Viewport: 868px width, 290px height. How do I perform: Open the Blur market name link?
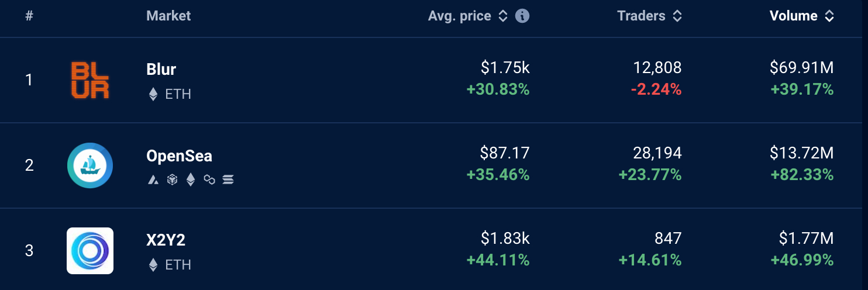[x=161, y=69]
